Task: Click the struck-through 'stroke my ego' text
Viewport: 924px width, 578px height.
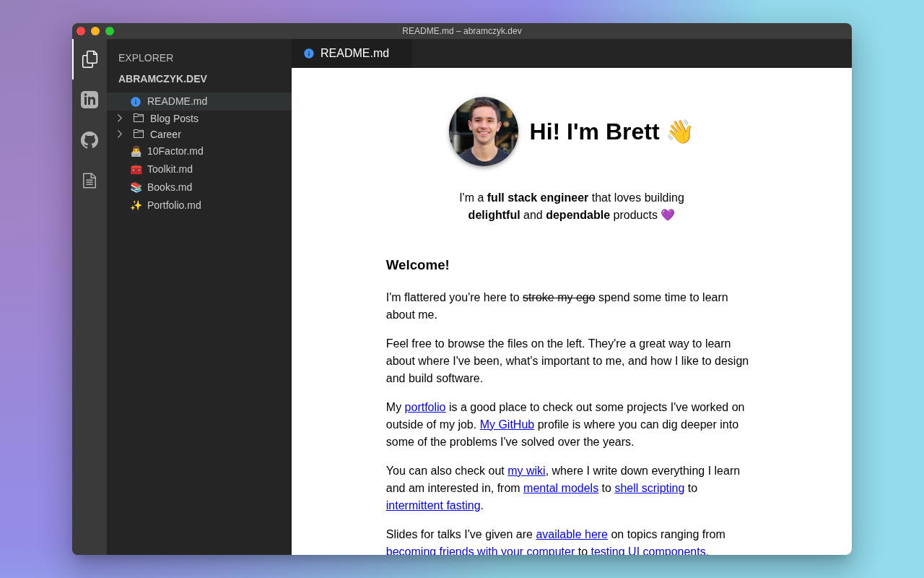Action: tap(559, 297)
